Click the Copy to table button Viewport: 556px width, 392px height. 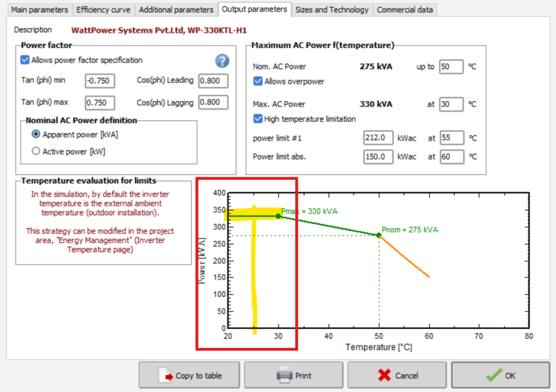pos(189,375)
